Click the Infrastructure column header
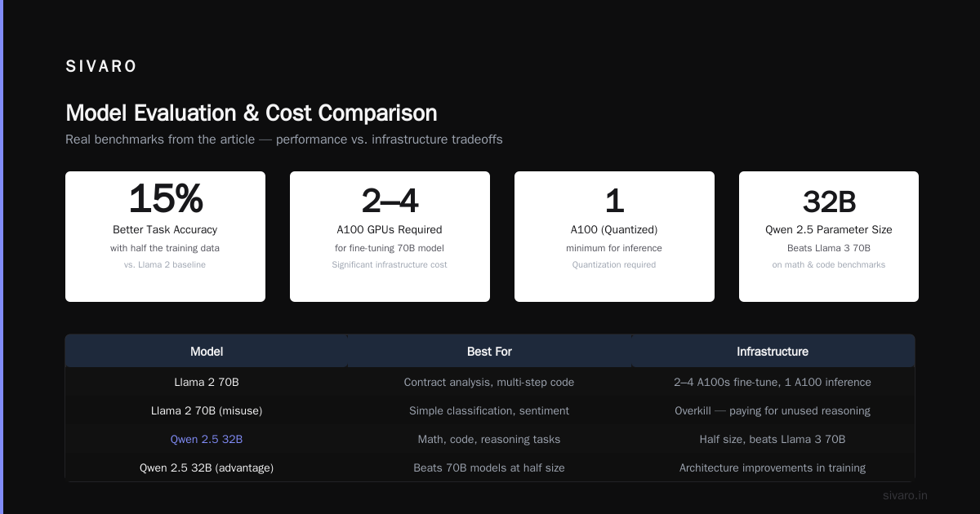Viewport: 980px width, 514px height. (x=773, y=352)
